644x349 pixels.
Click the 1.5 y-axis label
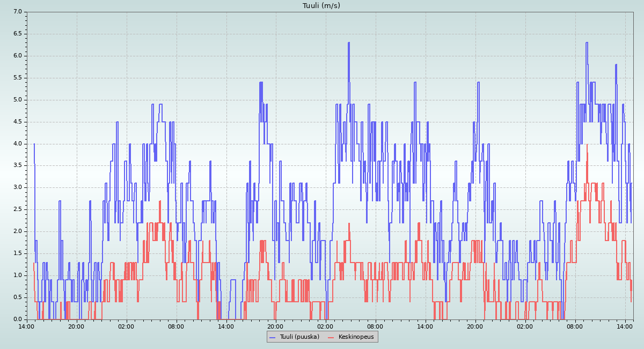(x=18, y=253)
